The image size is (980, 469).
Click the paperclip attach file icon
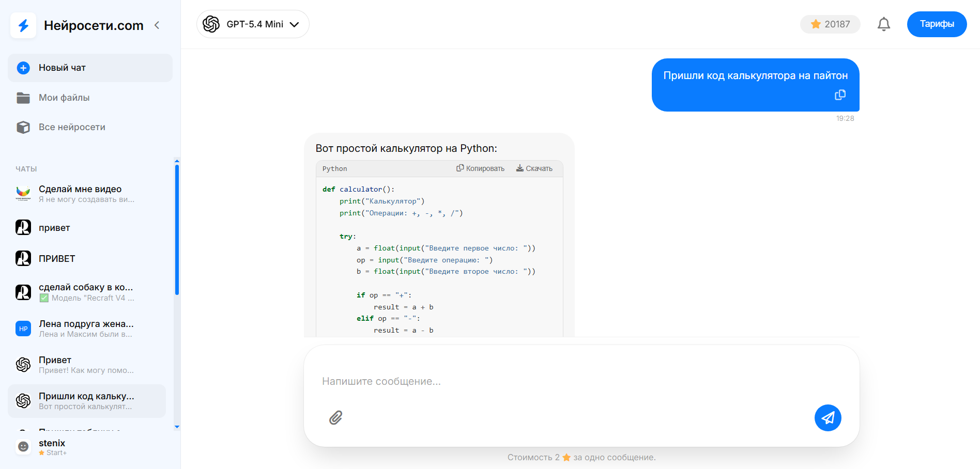pos(336,417)
